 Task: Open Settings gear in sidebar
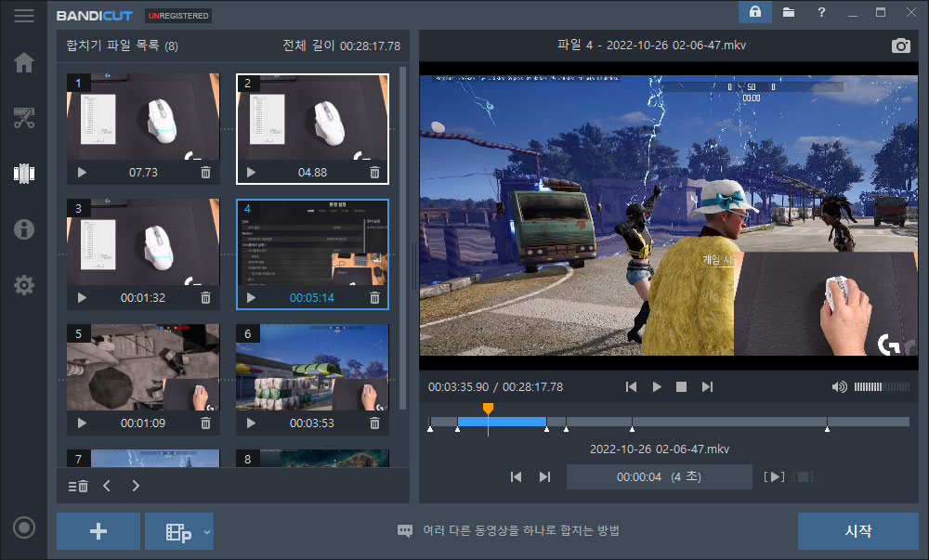point(24,285)
